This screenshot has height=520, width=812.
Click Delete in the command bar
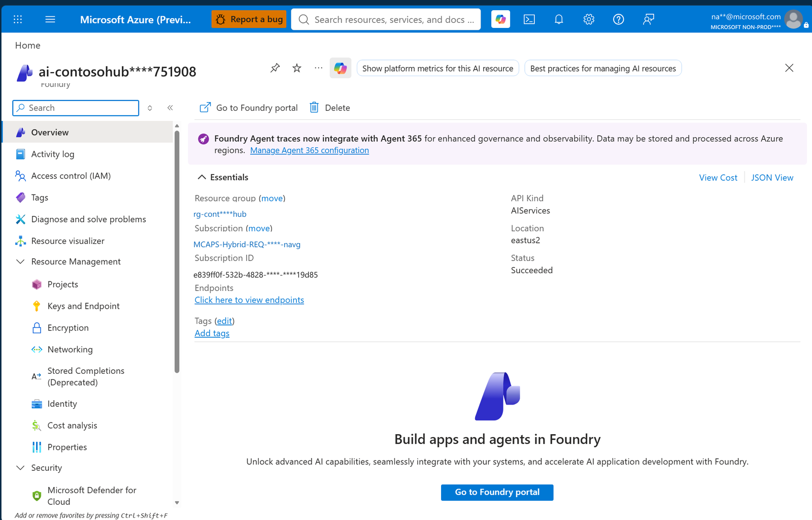pos(330,108)
